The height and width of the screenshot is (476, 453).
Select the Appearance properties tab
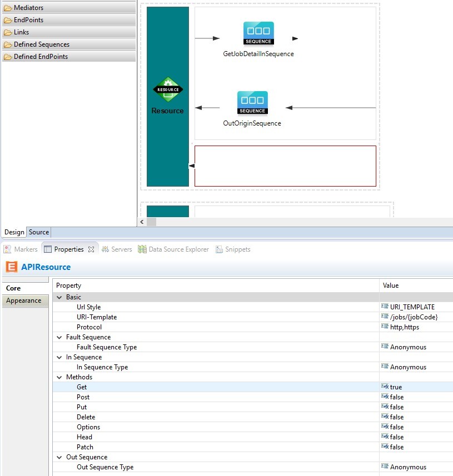pos(24,300)
